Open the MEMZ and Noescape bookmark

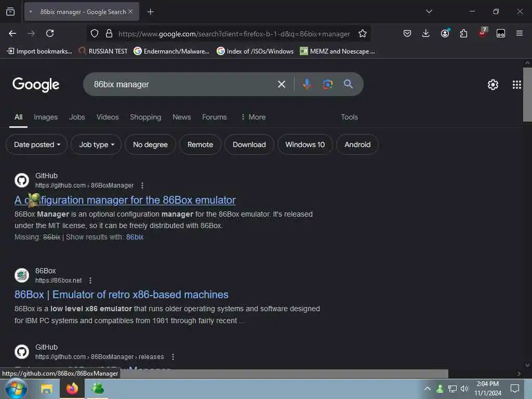point(338,51)
